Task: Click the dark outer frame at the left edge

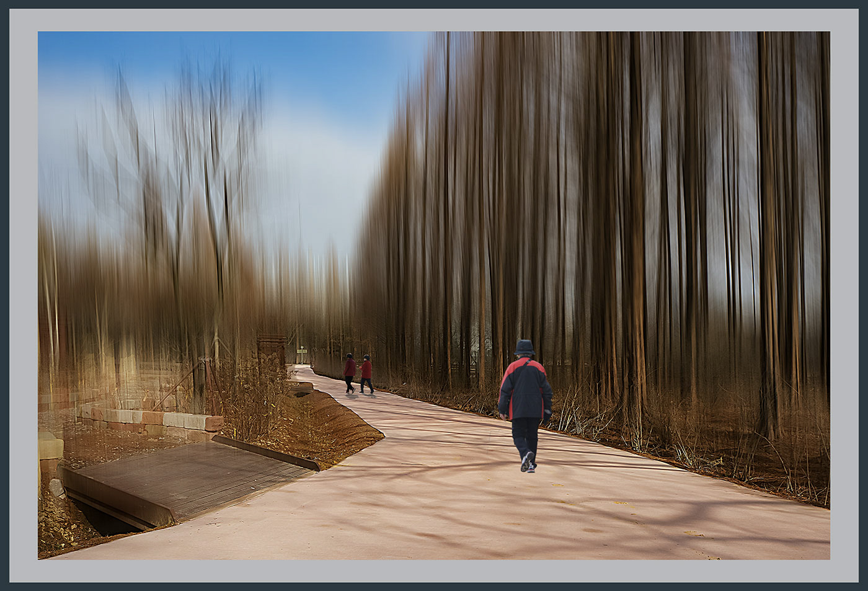Action: (x=4, y=295)
